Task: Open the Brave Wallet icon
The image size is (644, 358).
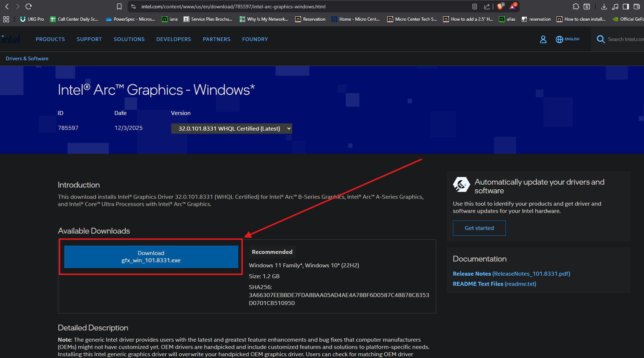Action: [637, 7]
